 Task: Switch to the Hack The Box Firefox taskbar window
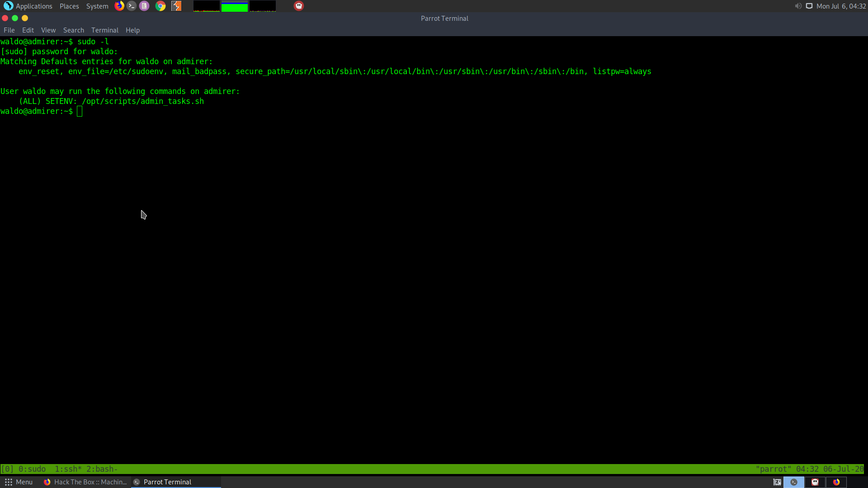(86, 482)
